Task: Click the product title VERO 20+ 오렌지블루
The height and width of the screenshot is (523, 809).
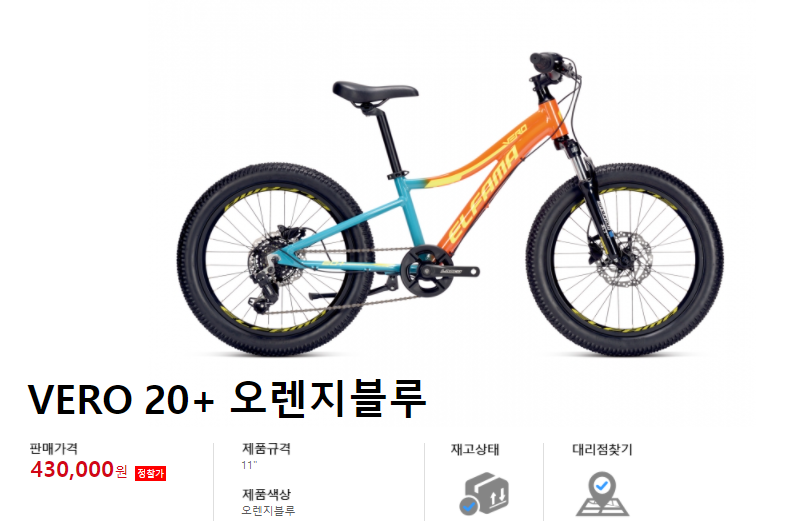Action: tap(227, 399)
